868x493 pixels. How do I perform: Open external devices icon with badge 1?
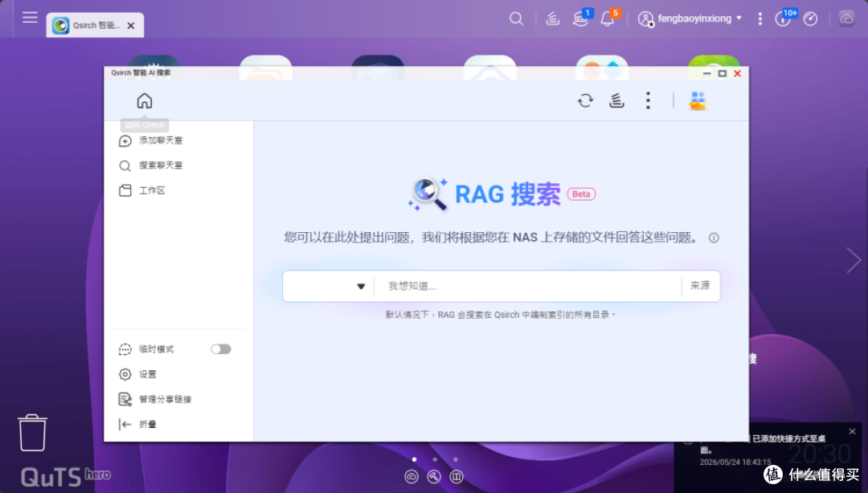pyautogui.click(x=581, y=18)
